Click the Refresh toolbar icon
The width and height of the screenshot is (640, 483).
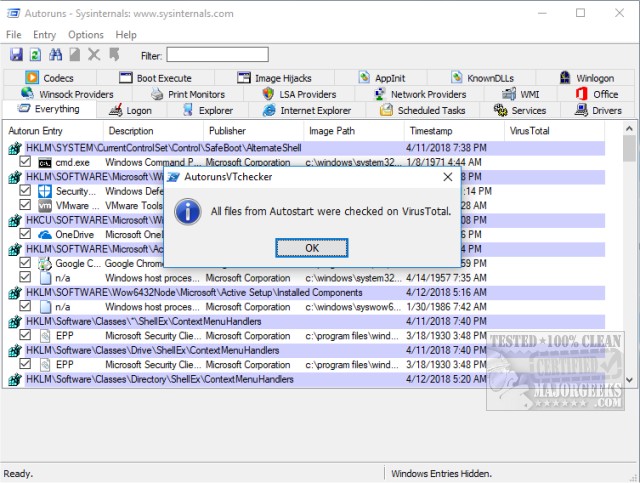tap(36, 55)
